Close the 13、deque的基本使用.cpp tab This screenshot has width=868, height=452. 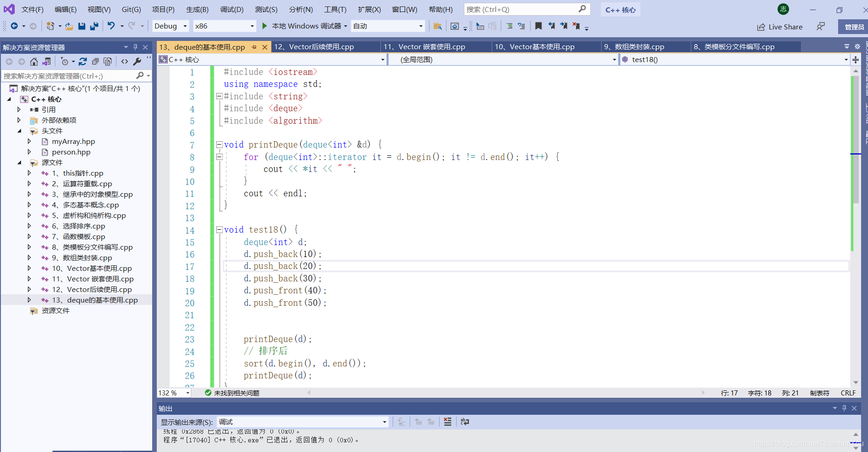(265, 47)
